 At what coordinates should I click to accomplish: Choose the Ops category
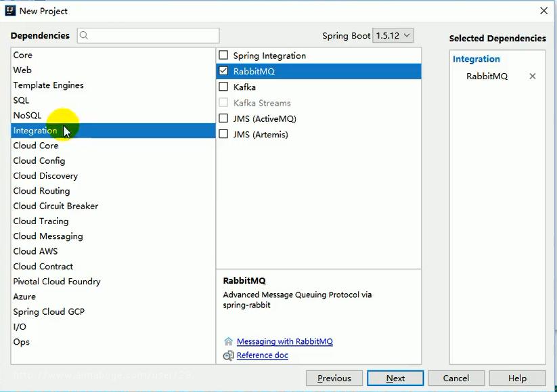(x=113, y=342)
